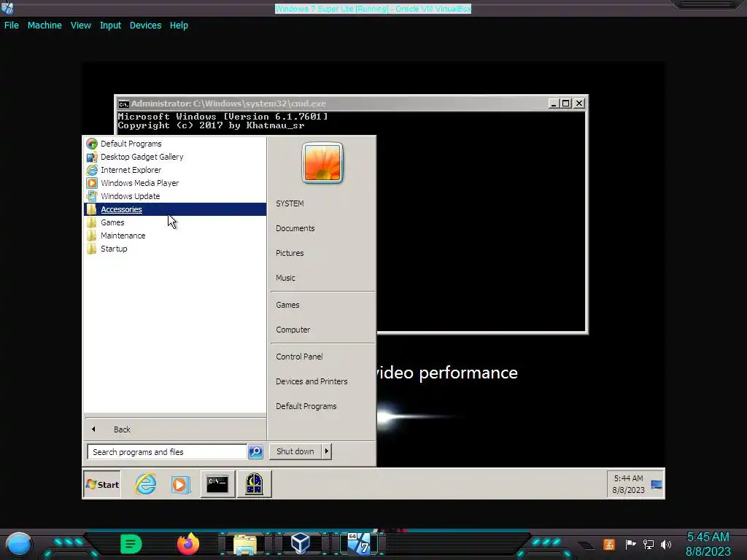Open the VirtualBox Input menu
Screen dimensions: 747x560
(x=110, y=26)
